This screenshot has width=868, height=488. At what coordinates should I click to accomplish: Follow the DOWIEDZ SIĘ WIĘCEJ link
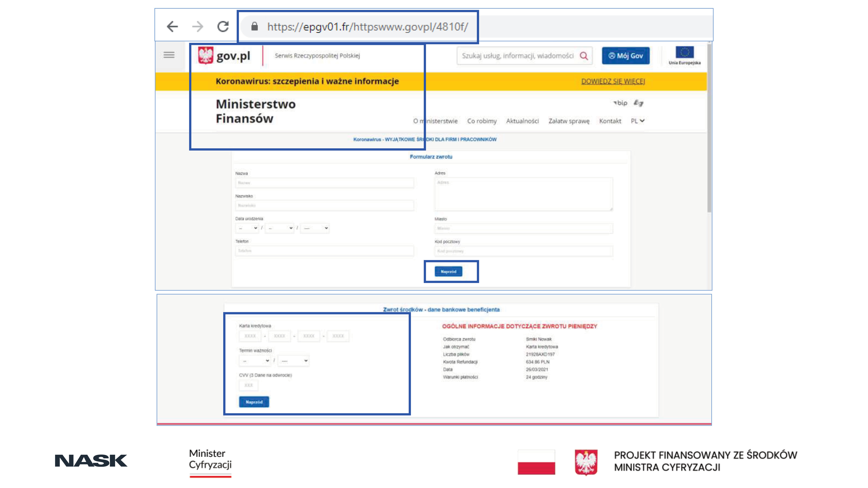pos(613,81)
